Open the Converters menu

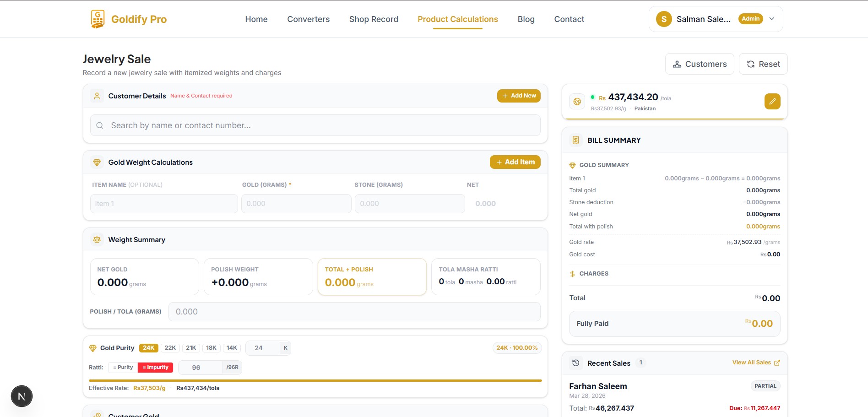coord(309,19)
